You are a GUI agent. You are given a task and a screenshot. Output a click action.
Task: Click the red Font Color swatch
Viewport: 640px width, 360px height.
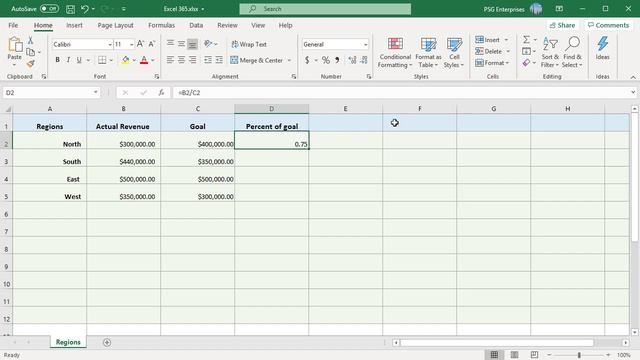[144, 60]
